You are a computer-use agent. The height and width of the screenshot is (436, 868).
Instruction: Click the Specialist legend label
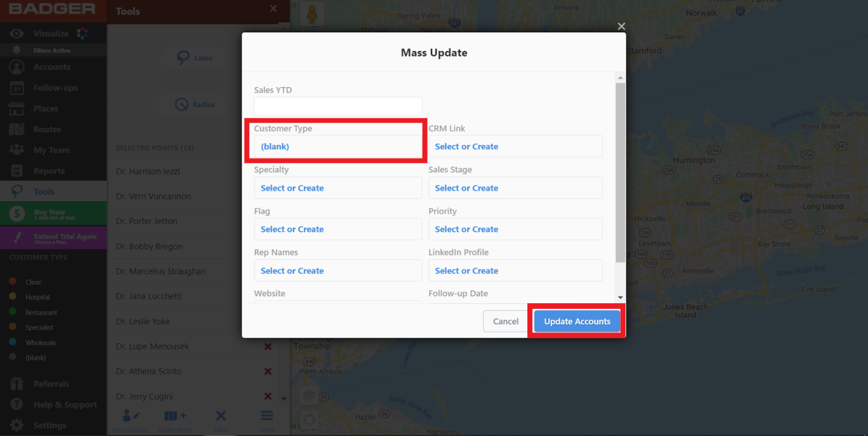tap(39, 327)
